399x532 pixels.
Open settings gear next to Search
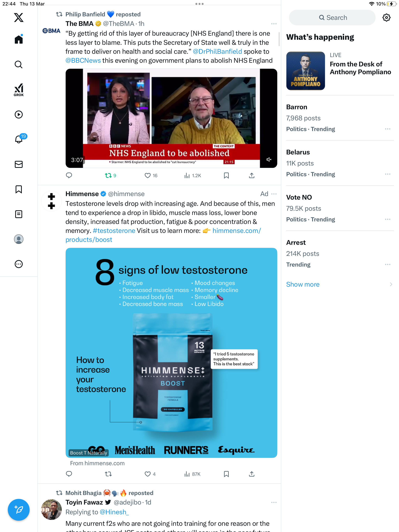[x=386, y=18]
